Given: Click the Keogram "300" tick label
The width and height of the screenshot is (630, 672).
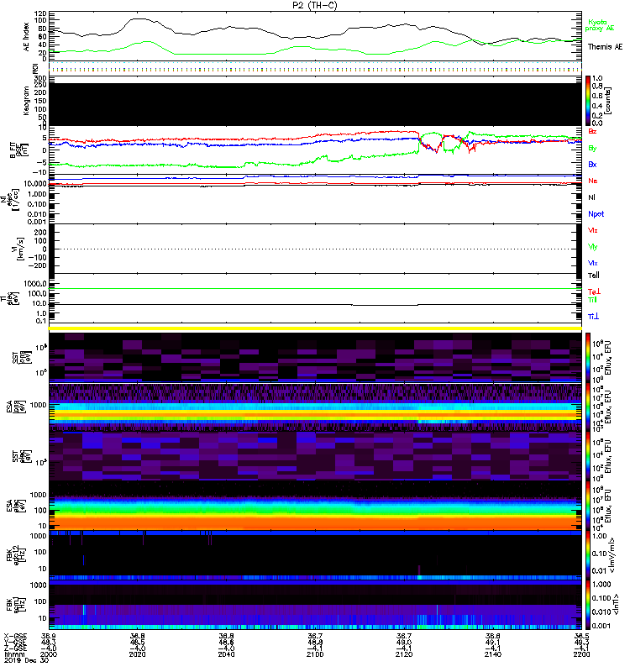Looking at the screenshot, I should click(39, 78).
